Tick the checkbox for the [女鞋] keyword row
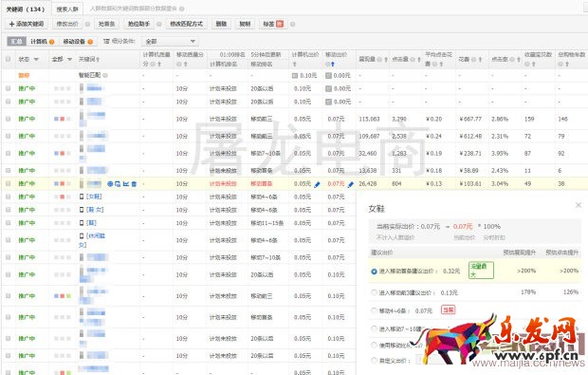 (x=8, y=197)
